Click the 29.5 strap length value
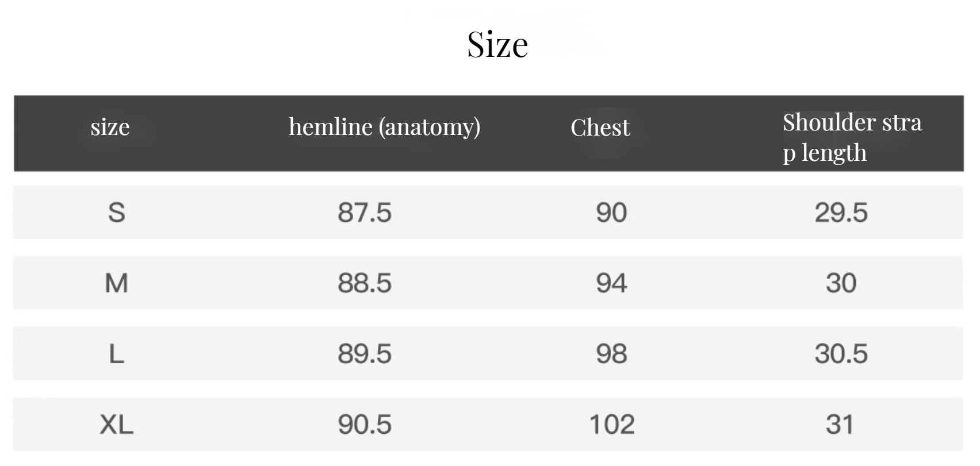Viewport: 980px width, 466px height. [841, 213]
